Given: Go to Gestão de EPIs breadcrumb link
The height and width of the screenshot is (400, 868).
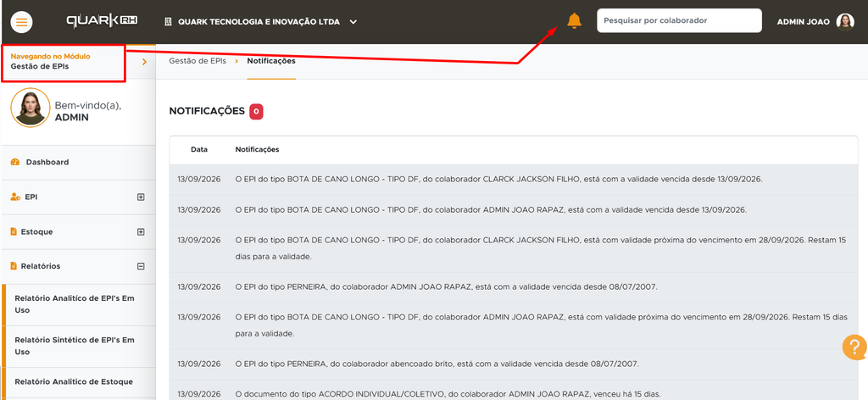Looking at the screenshot, I should [x=198, y=61].
